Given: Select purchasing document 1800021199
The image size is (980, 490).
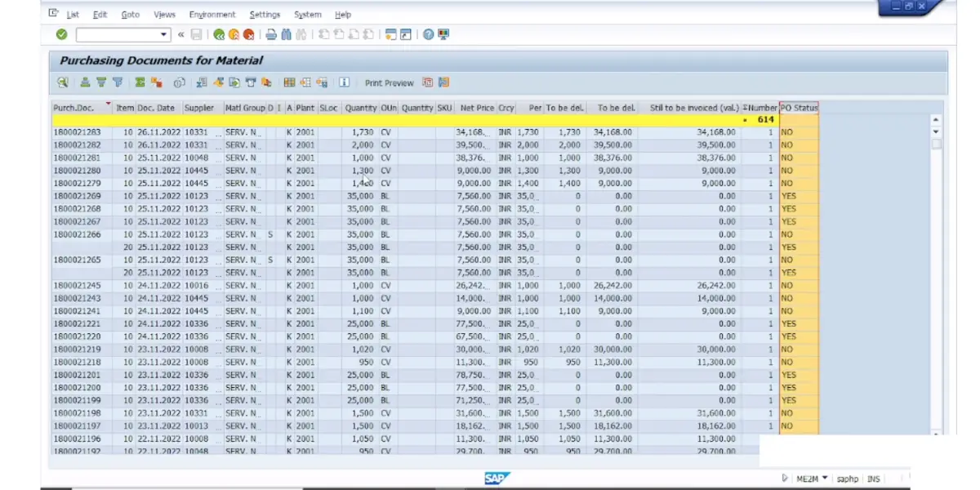Looking at the screenshot, I should pyautogui.click(x=78, y=401).
